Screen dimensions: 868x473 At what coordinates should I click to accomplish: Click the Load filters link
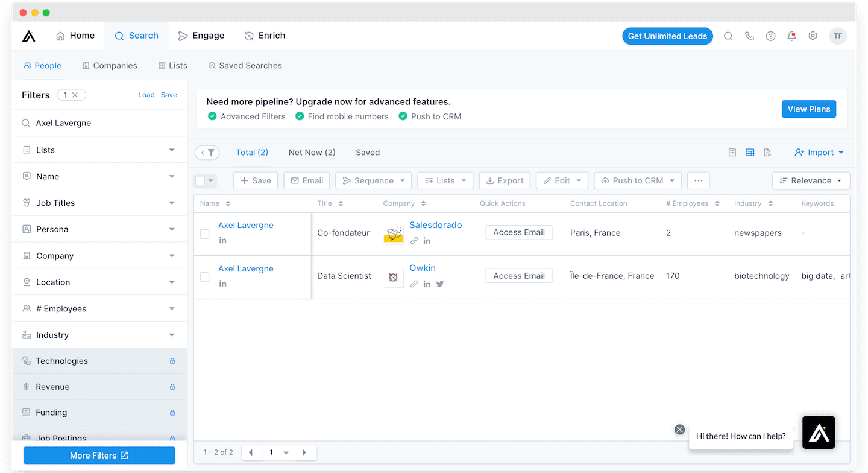point(146,95)
